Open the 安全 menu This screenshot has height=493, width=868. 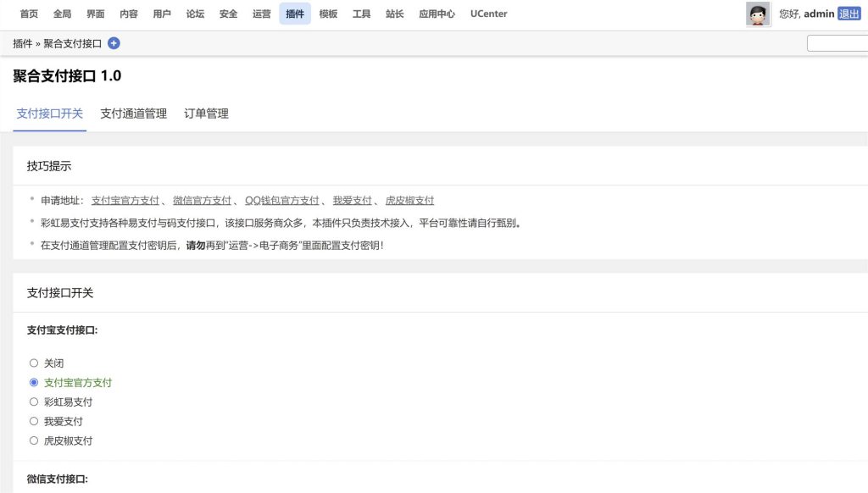228,14
